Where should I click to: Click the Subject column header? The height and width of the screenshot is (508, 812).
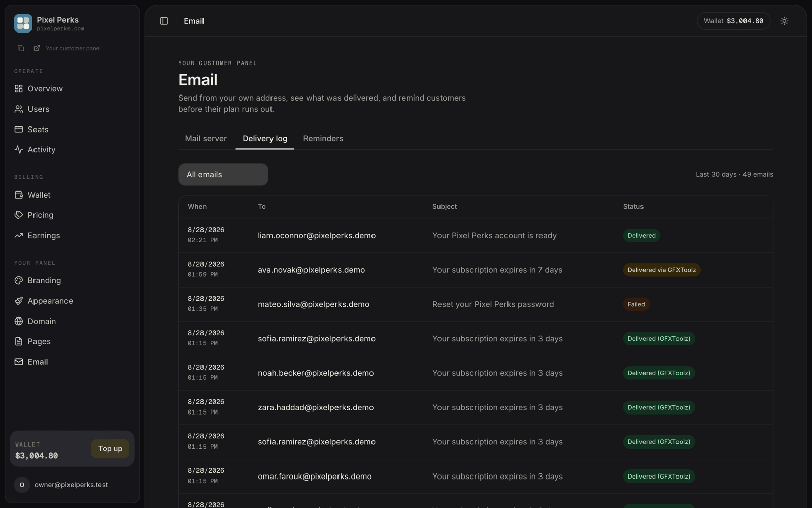click(x=445, y=206)
